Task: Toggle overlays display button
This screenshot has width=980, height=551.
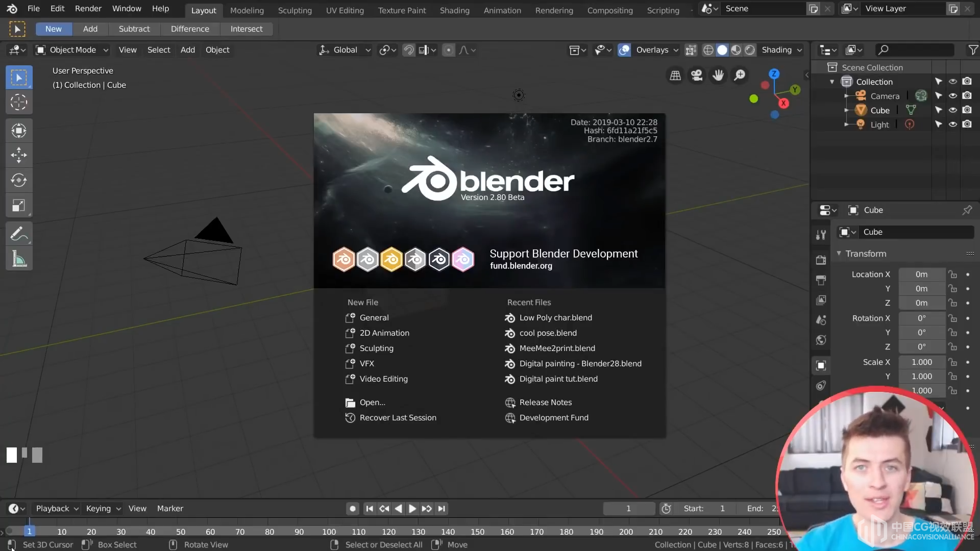Action: (624, 50)
